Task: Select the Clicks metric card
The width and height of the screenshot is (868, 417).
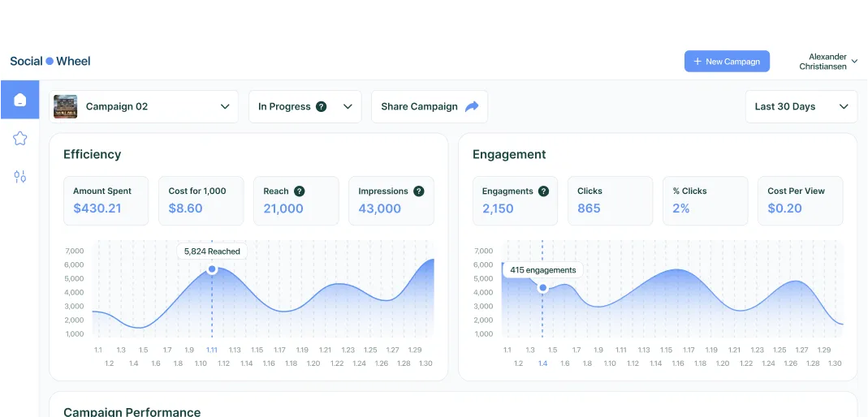Action: [x=611, y=200]
